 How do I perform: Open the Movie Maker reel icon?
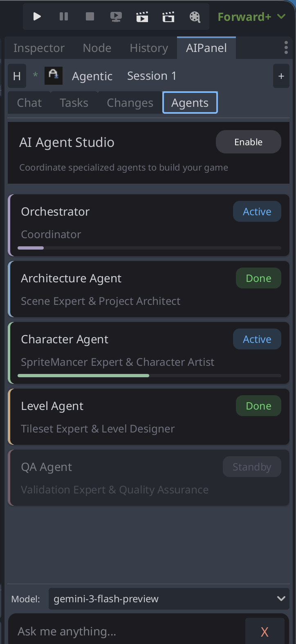click(x=195, y=17)
